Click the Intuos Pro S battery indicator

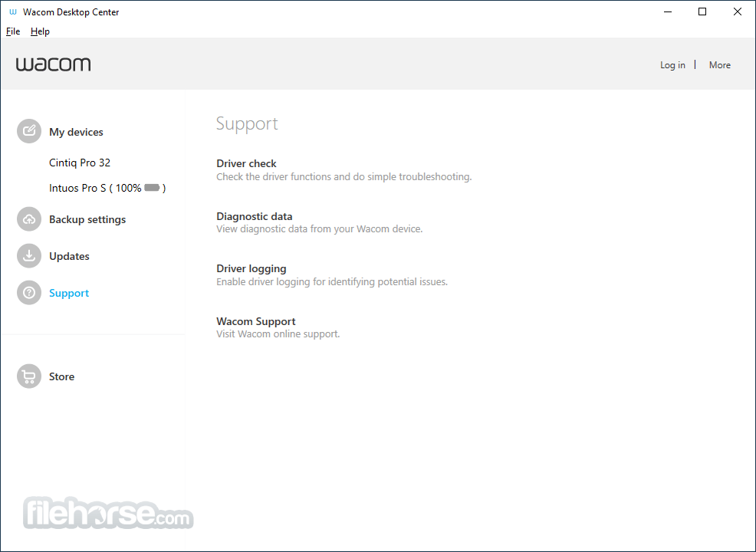click(152, 188)
